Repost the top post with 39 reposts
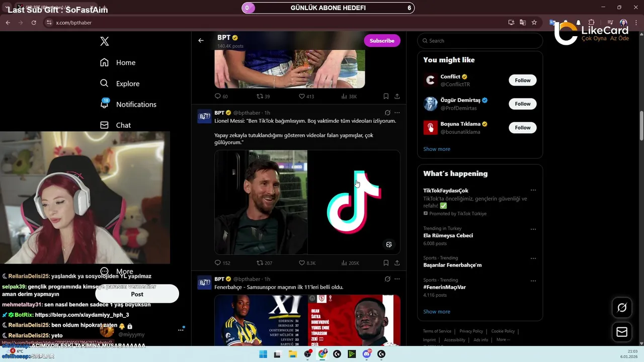 coord(263,96)
